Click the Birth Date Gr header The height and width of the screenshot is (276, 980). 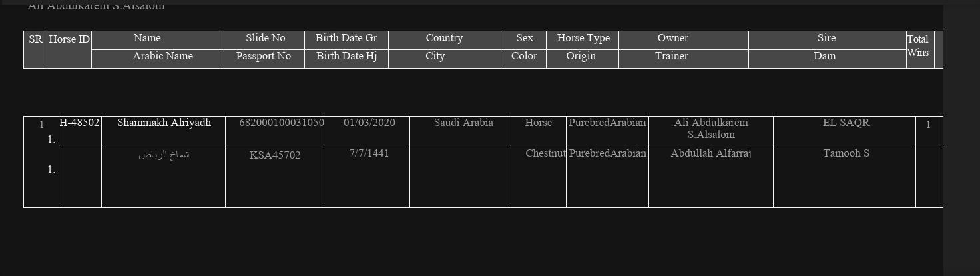[x=346, y=39]
